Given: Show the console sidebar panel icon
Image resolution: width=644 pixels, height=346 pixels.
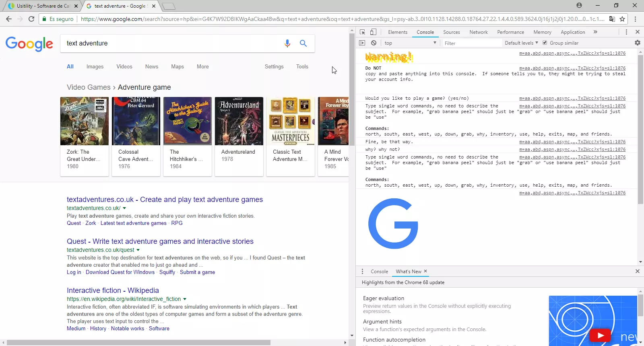Looking at the screenshot, I should click(x=362, y=43).
